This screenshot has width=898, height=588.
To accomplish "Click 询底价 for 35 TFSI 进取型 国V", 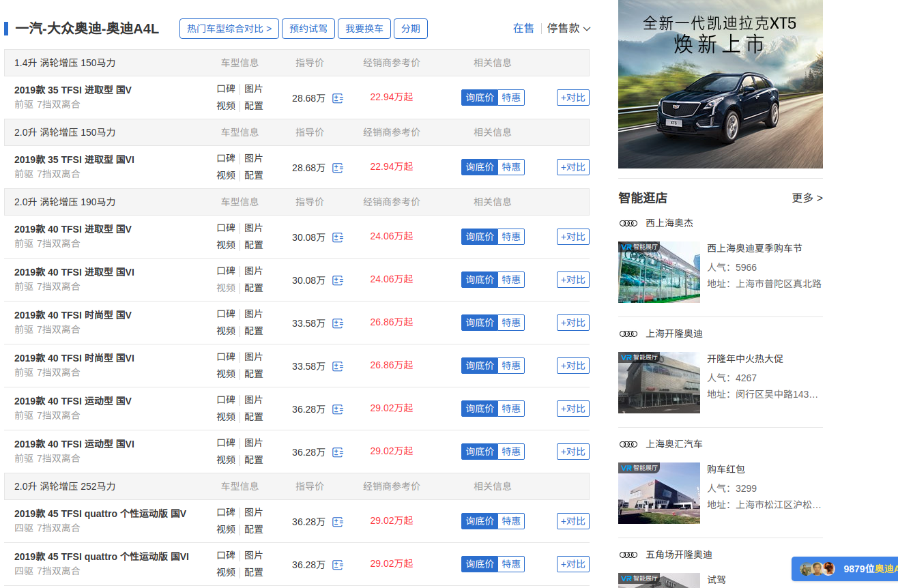I will coord(480,98).
